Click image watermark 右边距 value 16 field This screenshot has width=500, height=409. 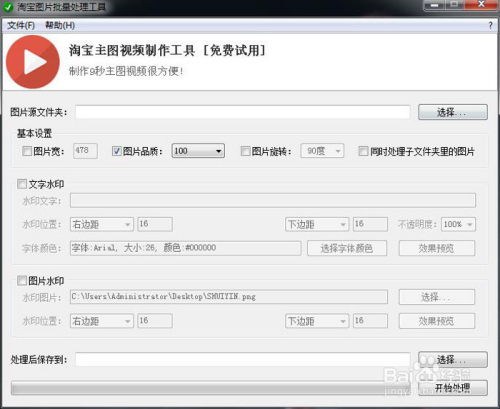point(155,321)
